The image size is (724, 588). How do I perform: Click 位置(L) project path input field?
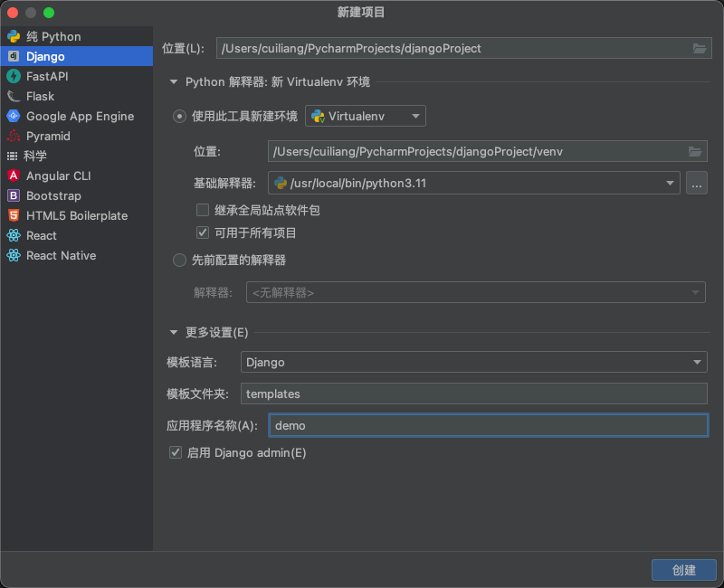(463, 49)
